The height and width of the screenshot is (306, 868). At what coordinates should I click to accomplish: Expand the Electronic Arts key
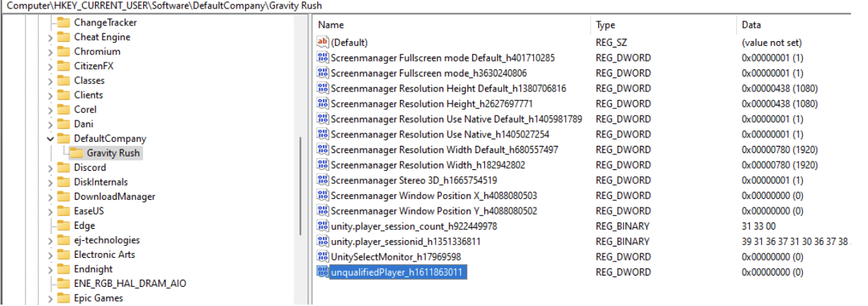50,255
